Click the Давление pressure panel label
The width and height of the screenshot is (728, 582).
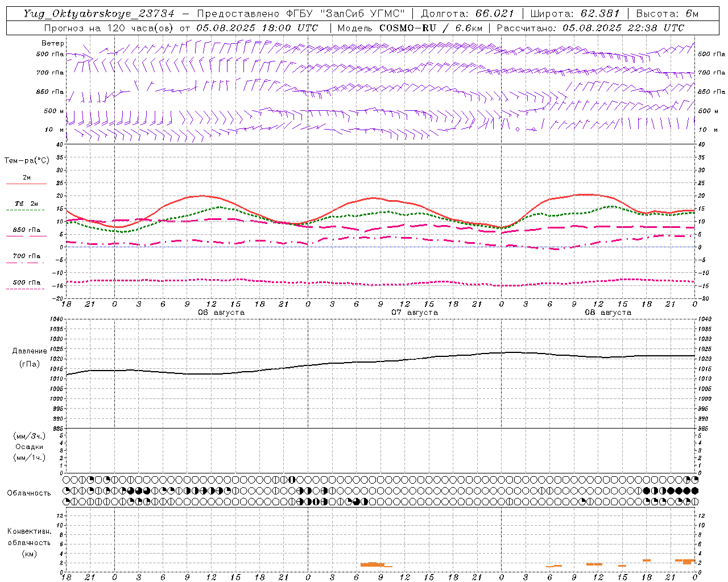coord(30,351)
